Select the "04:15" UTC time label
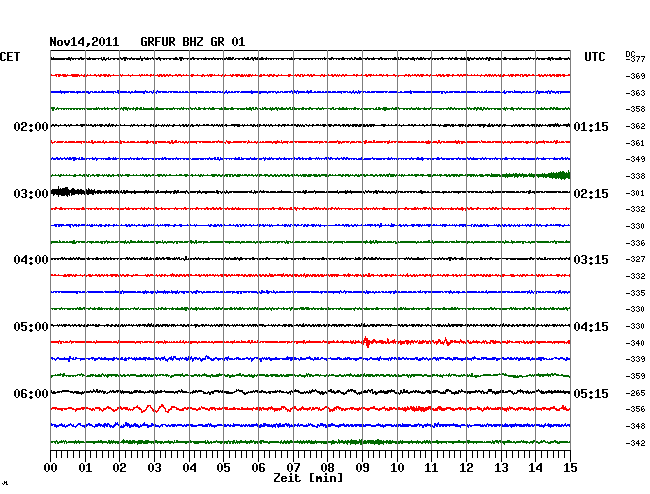 tap(591, 327)
